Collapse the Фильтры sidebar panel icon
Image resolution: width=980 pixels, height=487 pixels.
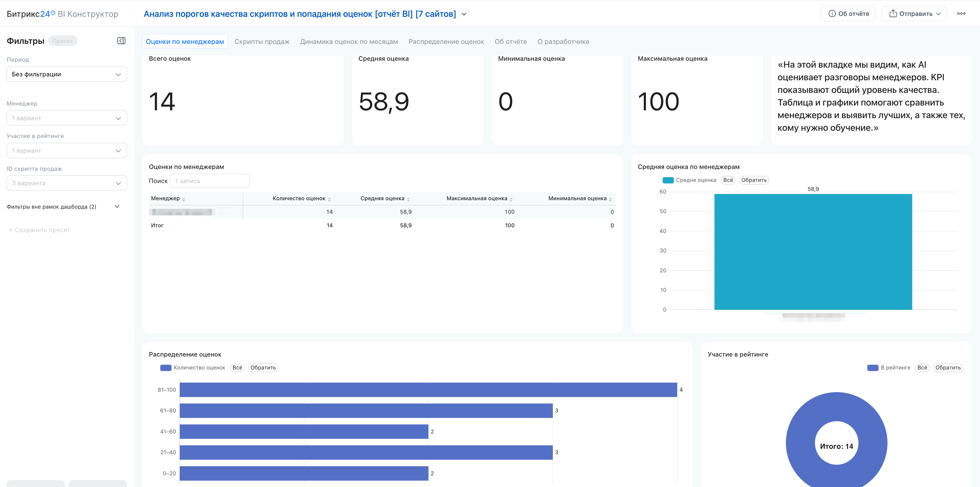[x=121, y=41]
